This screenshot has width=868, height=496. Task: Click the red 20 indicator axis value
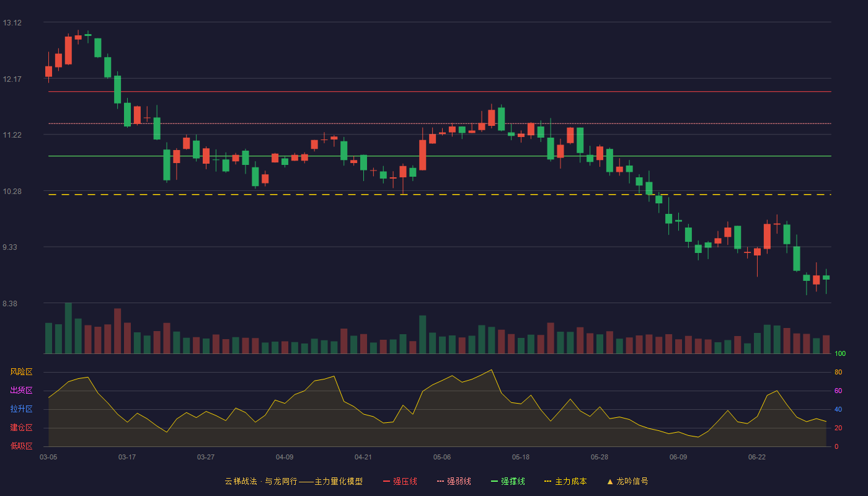(838, 428)
